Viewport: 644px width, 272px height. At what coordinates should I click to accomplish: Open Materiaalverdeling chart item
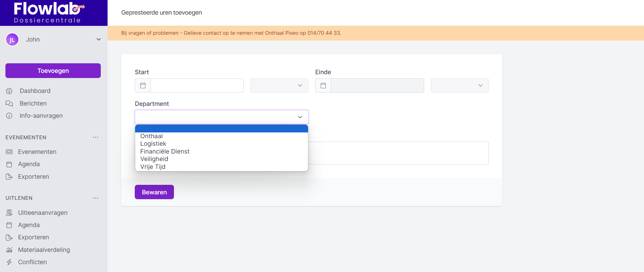pyautogui.click(x=44, y=250)
